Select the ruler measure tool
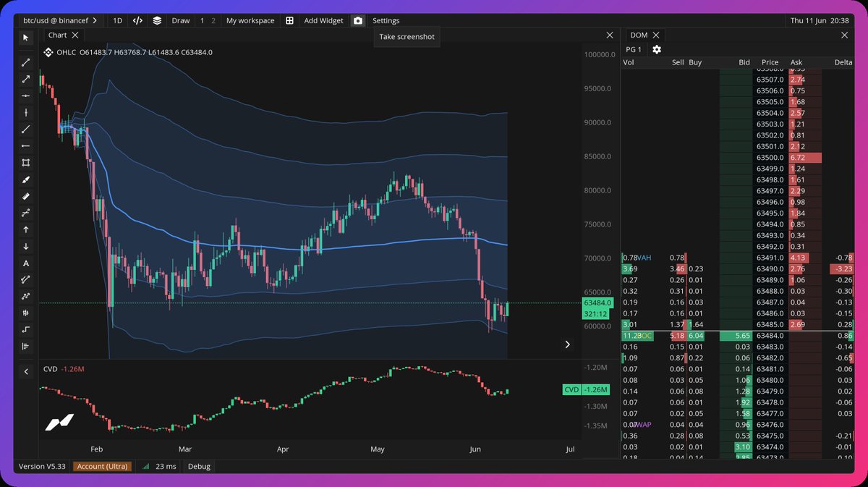 [26, 196]
